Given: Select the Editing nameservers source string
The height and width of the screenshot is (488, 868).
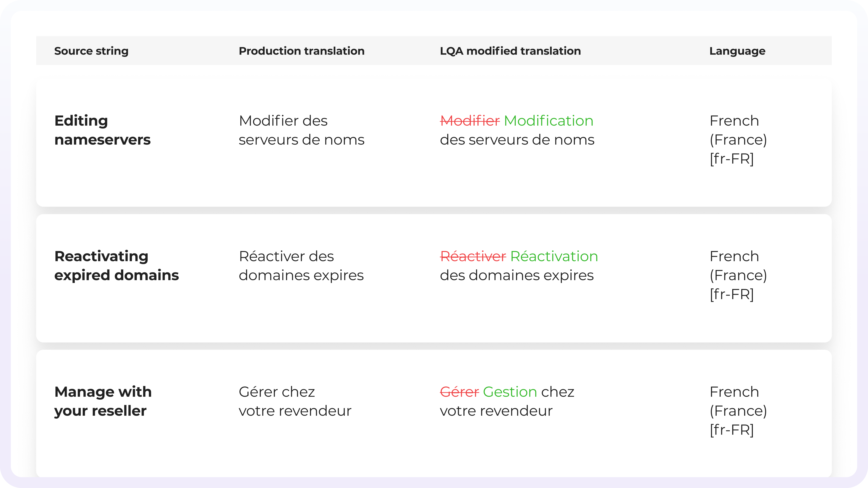Looking at the screenshot, I should pyautogui.click(x=102, y=130).
